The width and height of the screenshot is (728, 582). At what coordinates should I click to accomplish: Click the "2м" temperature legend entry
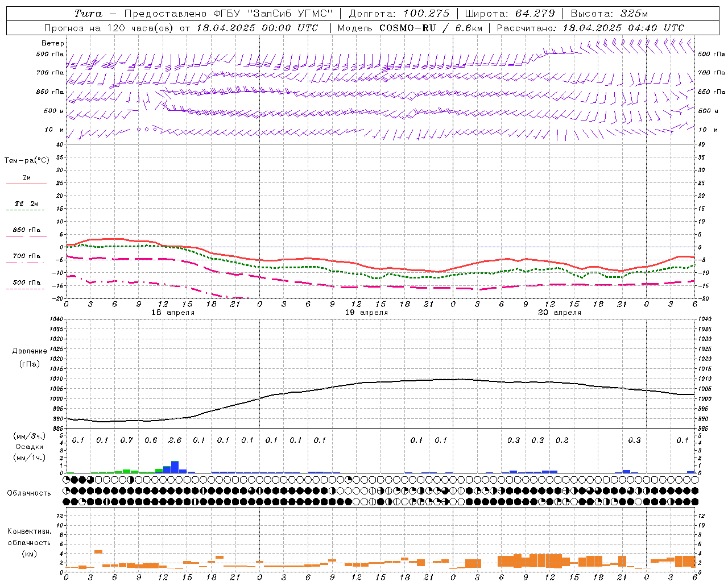27,177
